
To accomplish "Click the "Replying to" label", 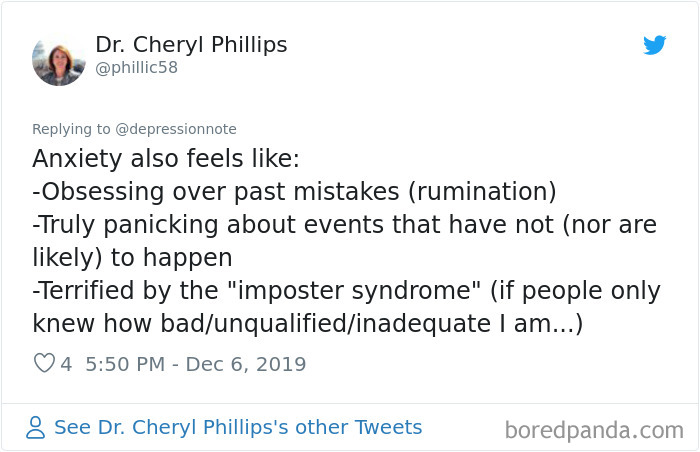I will click(x=72, y=129).
